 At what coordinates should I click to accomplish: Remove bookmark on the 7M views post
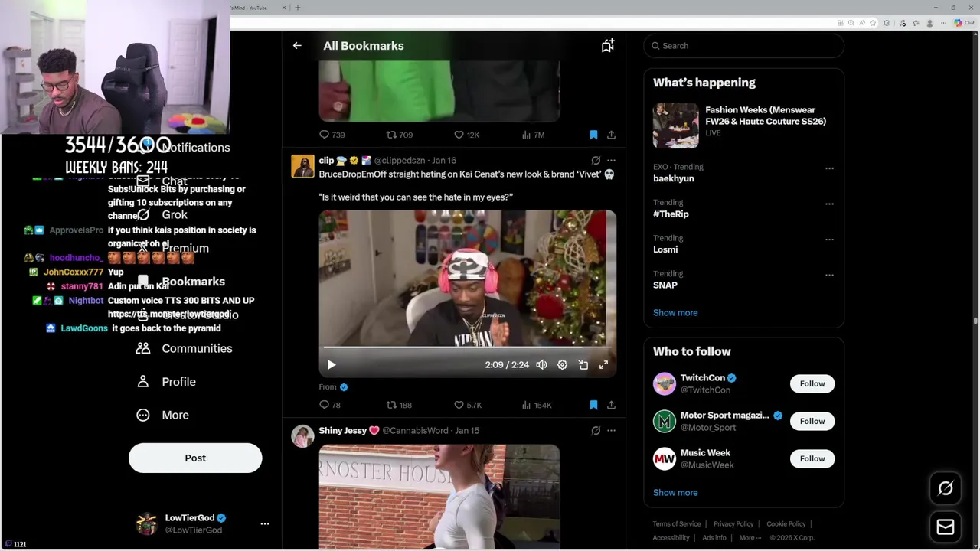point(593,135)
